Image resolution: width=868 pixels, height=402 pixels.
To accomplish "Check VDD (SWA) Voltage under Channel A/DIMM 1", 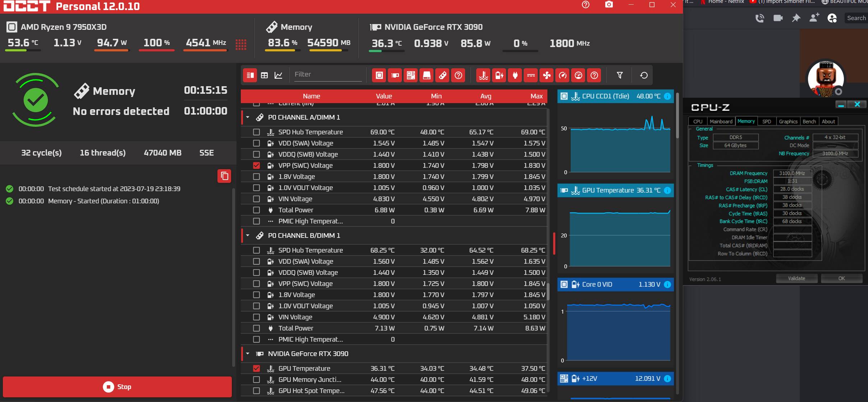I will (256, 143).
